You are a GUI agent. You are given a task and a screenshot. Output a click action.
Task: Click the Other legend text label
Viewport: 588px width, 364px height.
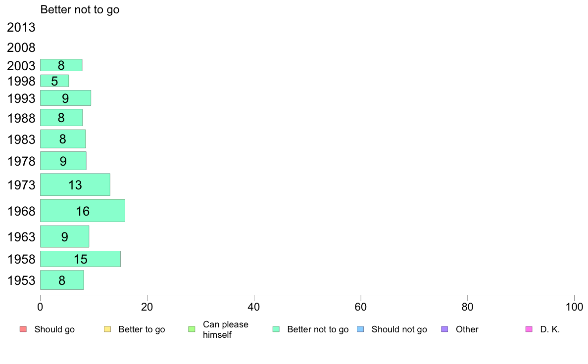[467, 329]
